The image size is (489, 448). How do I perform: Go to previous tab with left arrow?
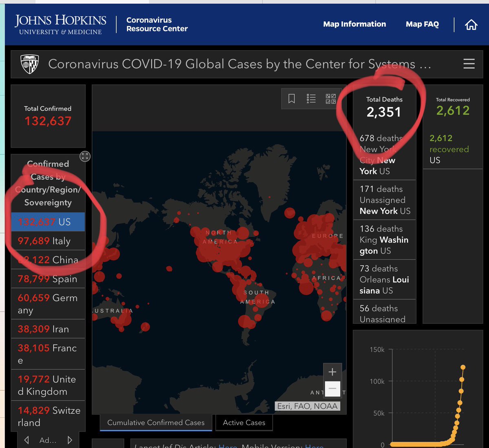[26, 440]
